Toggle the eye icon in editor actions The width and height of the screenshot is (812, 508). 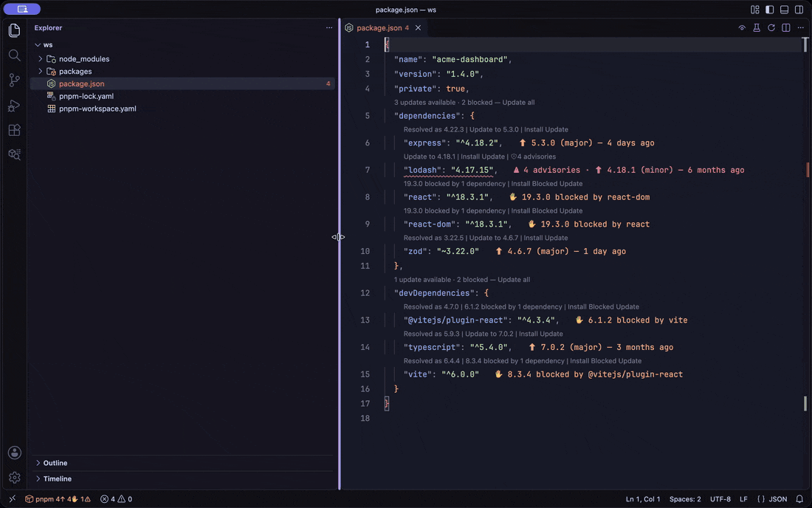pos(742,28)
